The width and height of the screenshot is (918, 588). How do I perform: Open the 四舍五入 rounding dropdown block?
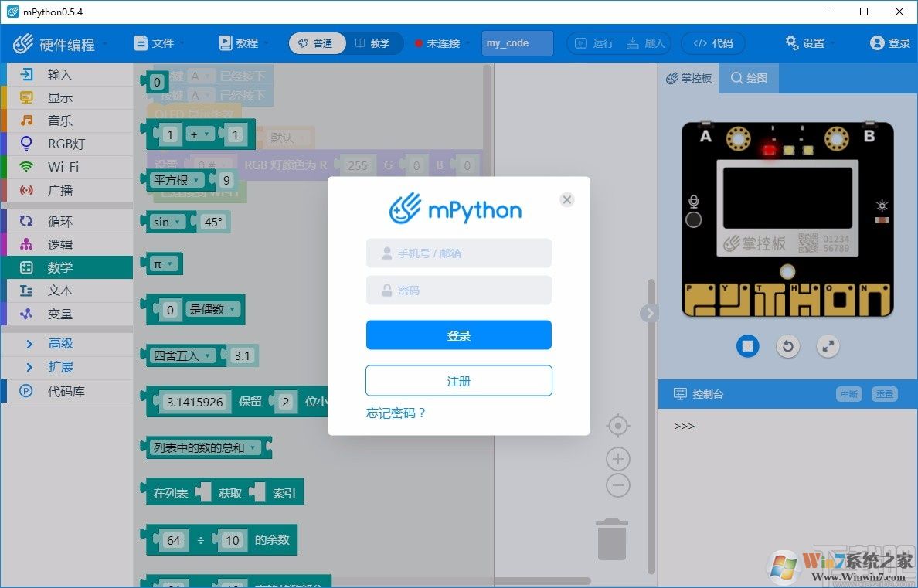[x=181, y=355]
